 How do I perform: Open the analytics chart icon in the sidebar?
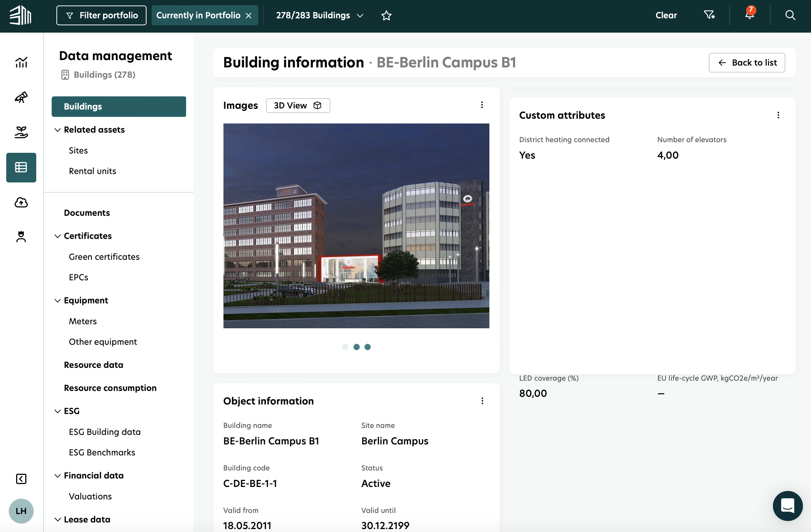tap(21, 63)
